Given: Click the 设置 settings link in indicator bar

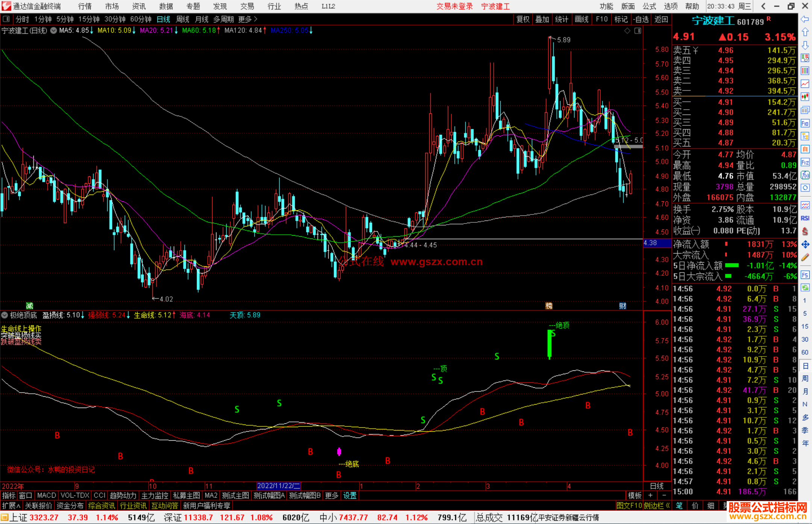Looking at the screenshot, I should click(350, 495).
